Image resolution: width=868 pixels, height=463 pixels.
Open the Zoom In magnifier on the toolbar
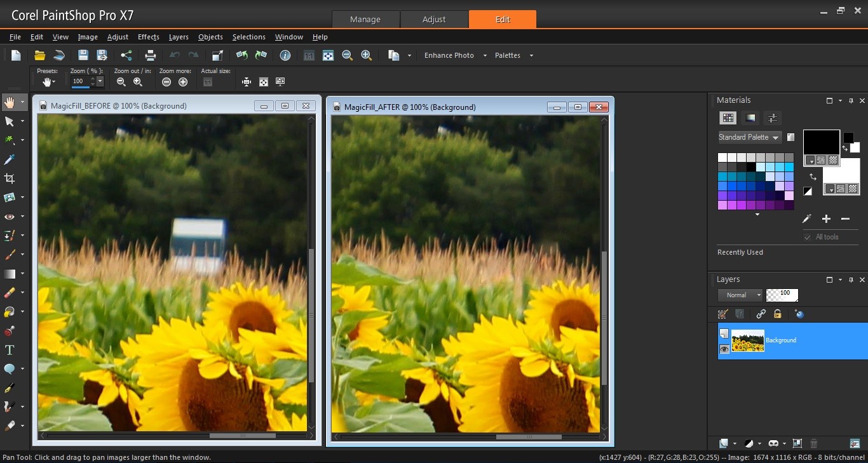[x=367, y=55]
